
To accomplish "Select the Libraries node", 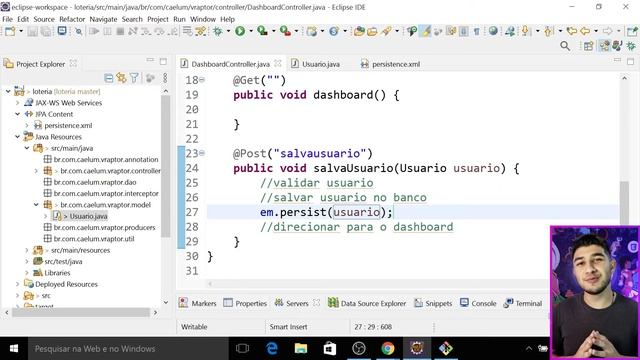I will pyautogui.click(x=57, y=273).
